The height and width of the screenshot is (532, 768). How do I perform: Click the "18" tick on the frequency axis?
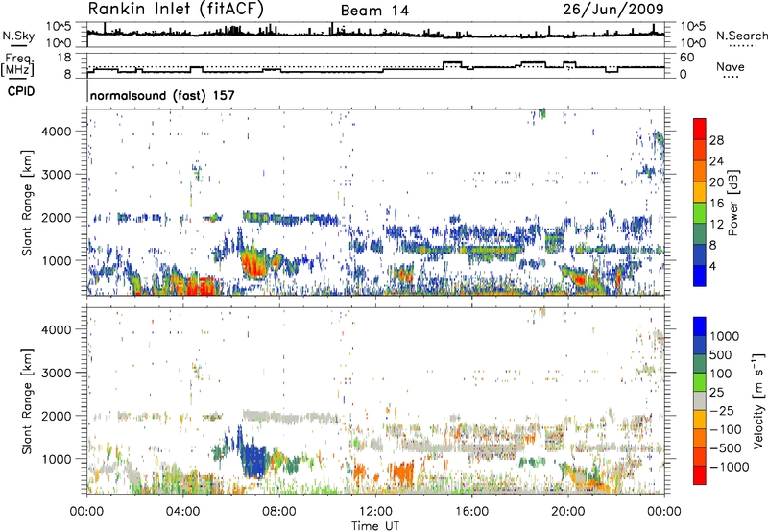[63, 58]
